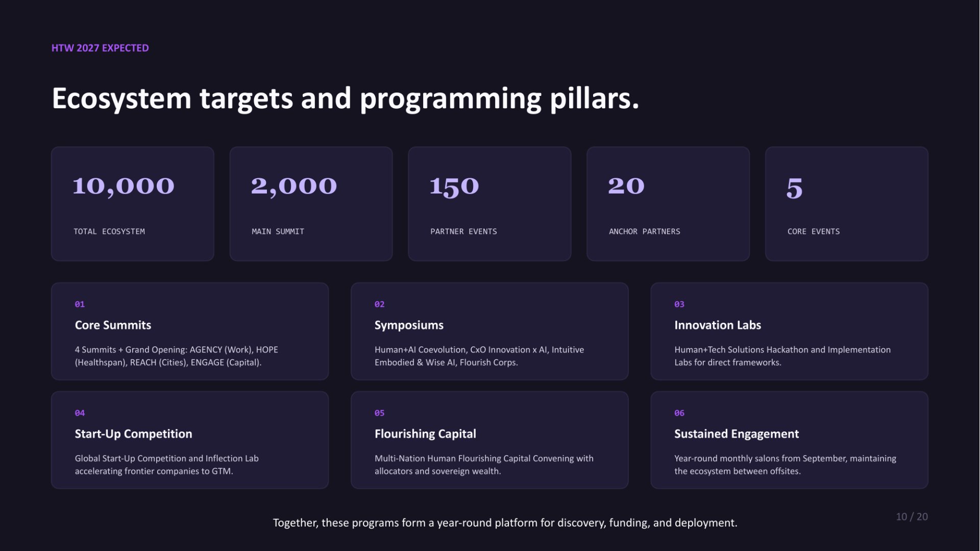Select the Symposiums heading
Viewport: 980px width, 551px height.
409,325
